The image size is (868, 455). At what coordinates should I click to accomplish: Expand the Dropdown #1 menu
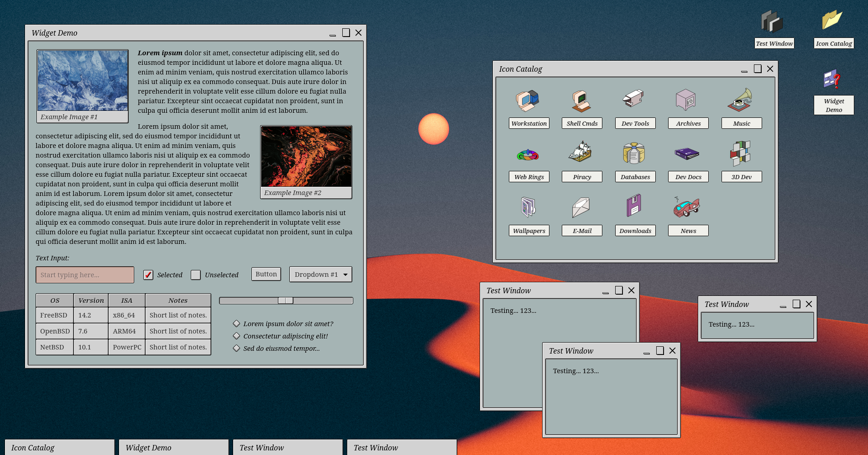click(x=320, y=275)
